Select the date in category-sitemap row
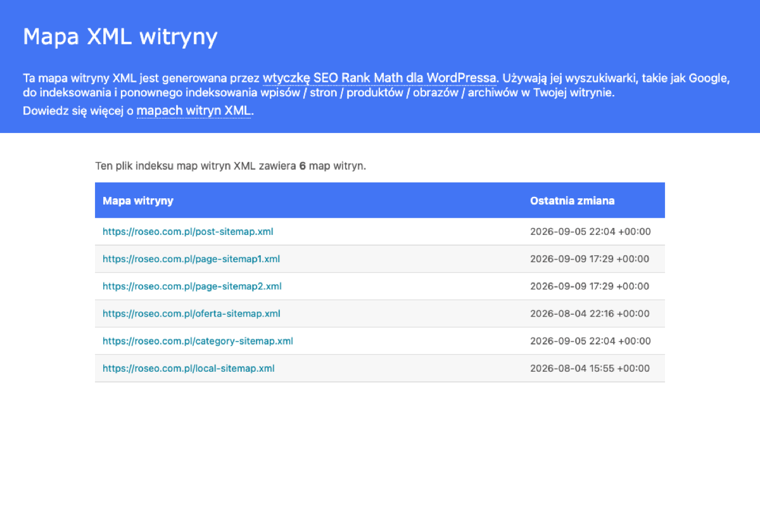Screen dimensions: 760x532 [590, 341]
